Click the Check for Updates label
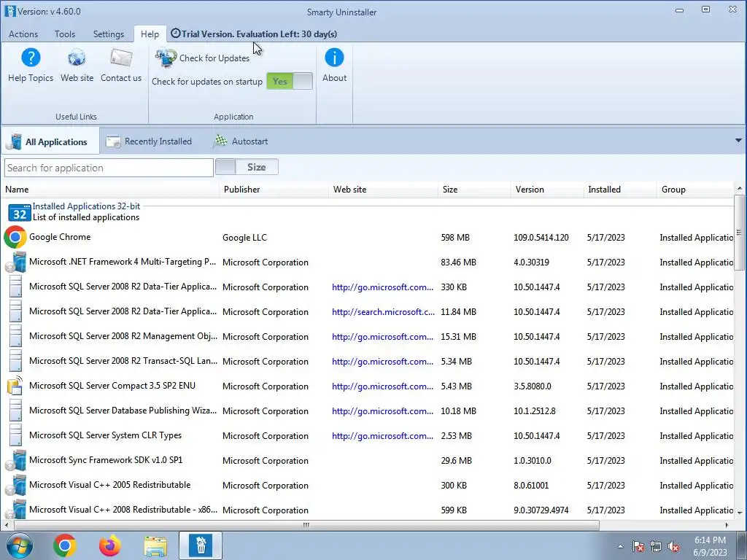The width and height of the screenshot is (747, 560). pyautogui.click(x=214, y=58)
